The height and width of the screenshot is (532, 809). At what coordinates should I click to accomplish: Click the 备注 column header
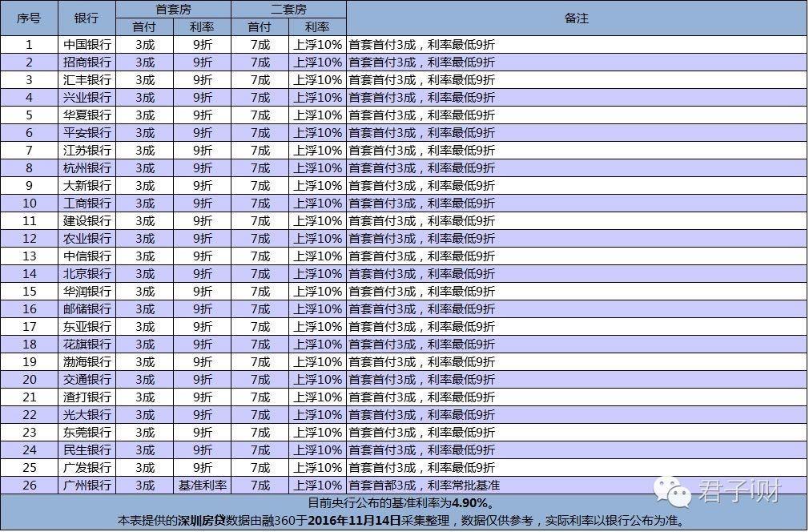click(x=576, y=18)
